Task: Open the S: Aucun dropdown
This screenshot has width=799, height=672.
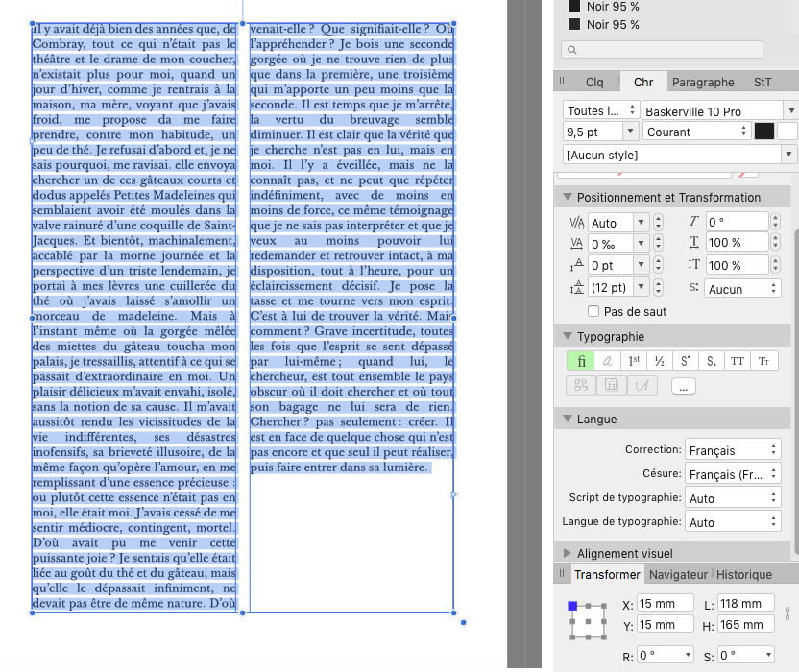Action: [742, 288]
